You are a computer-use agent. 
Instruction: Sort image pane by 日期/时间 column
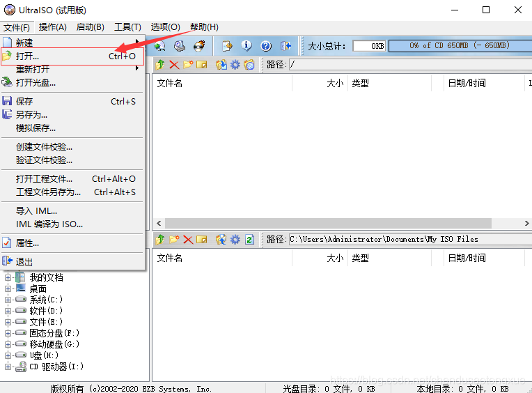484,83
